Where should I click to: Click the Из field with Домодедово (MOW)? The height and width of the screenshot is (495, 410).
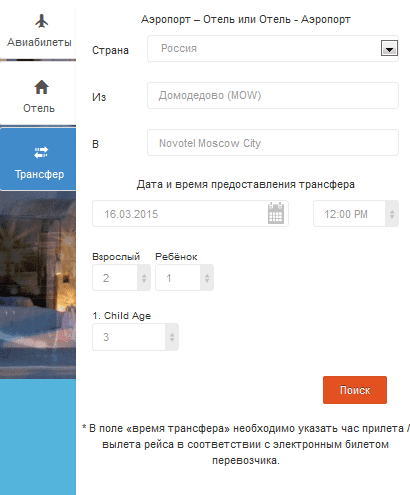pyautogui.click(x=273, y=96)
